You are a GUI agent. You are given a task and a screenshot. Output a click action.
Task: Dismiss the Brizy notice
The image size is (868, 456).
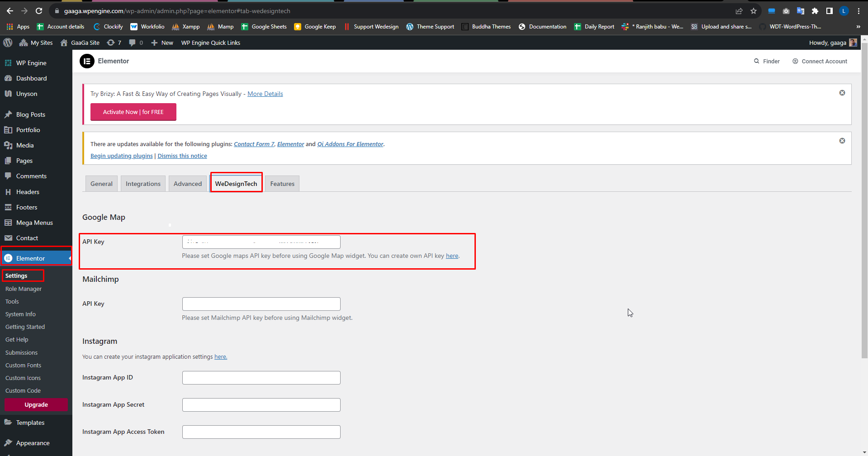click(842, 93)
